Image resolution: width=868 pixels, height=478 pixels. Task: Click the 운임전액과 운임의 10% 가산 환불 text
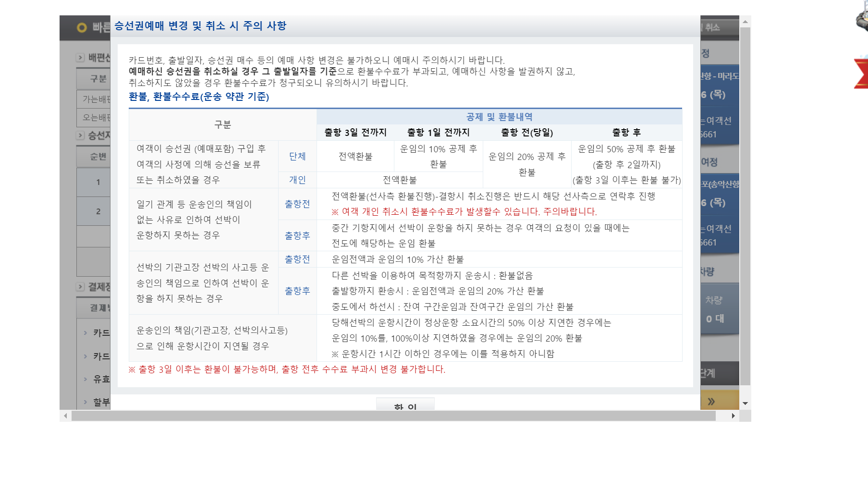click(x=398, y=259)
